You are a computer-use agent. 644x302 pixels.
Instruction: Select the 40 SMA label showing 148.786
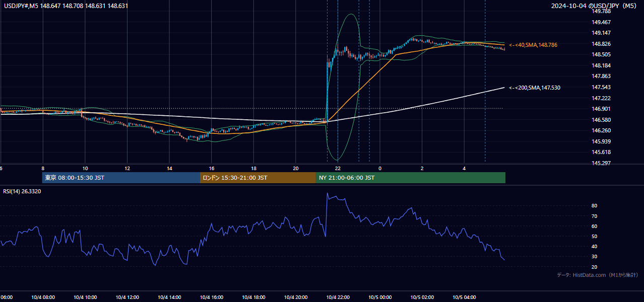533,45
